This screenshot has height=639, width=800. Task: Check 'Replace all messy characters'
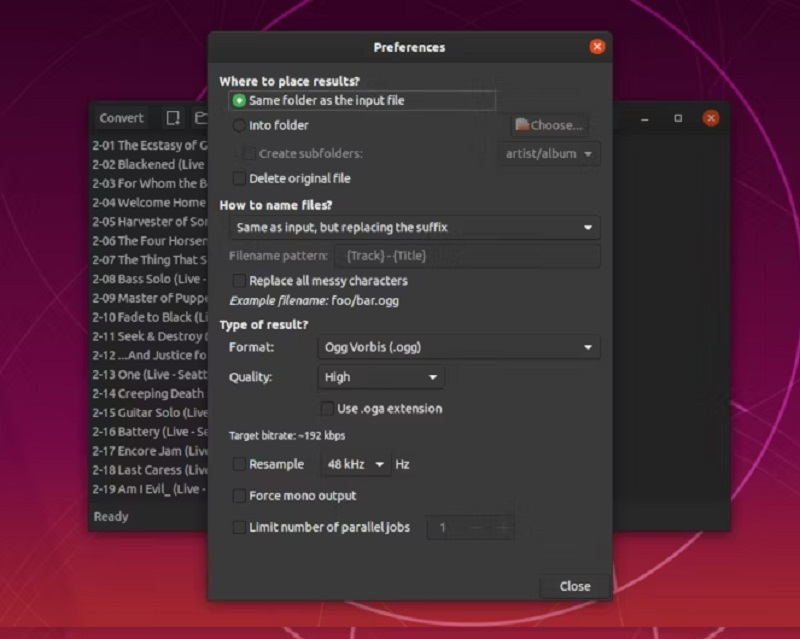click(238, 281)
